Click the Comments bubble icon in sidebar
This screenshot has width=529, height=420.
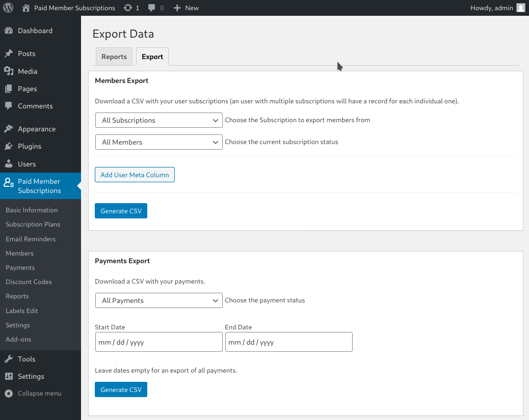tap(9, 106)
